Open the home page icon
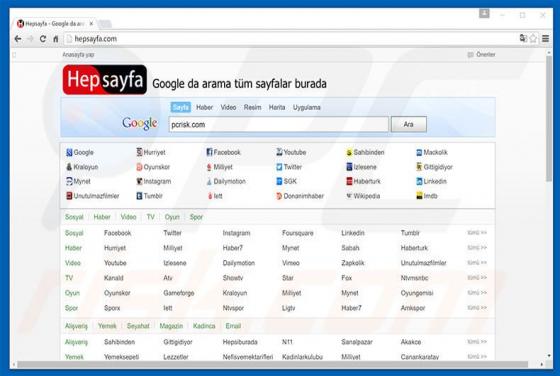 [x=56, y=39]
